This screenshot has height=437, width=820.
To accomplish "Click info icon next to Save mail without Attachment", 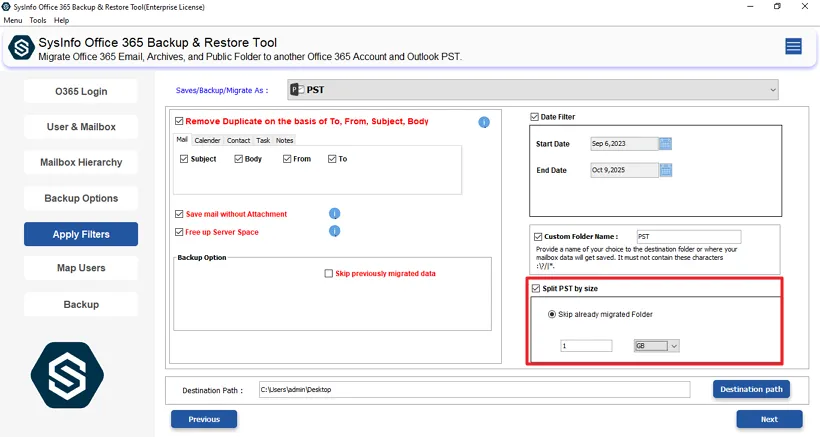I will pos(335,214).
